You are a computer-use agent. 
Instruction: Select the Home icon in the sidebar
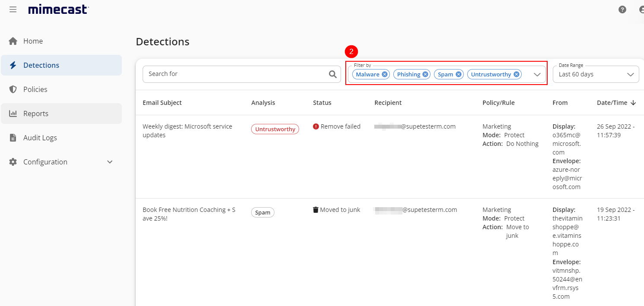[x=13, y=41]
